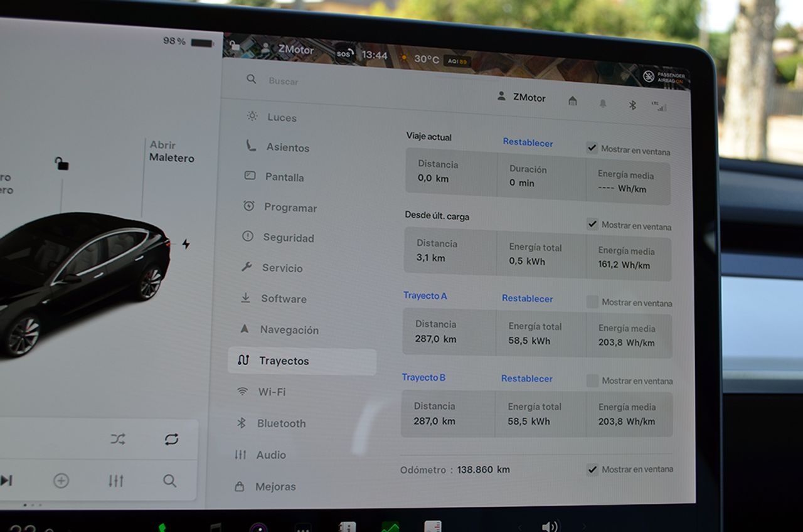
Task: Enable Mostrar en ventana for Trayecto A
Action: coord(592,302)
